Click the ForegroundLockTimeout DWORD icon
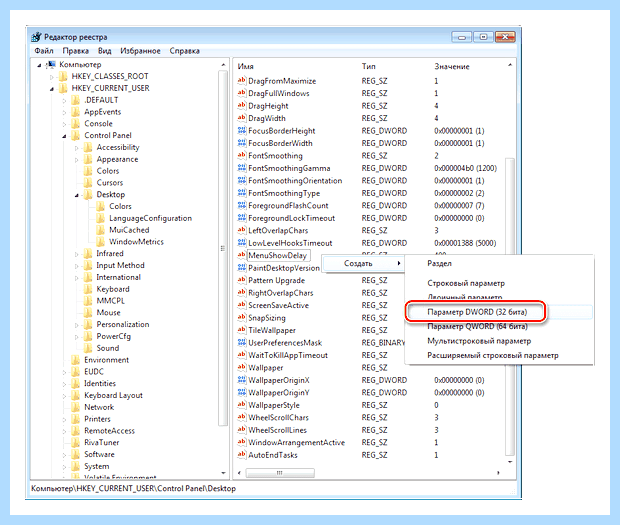Screen dimensions: 620x525 242,218
